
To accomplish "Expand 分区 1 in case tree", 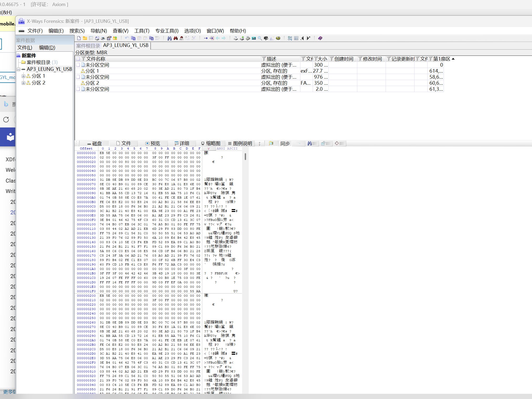I will click(x=24, y=76).
